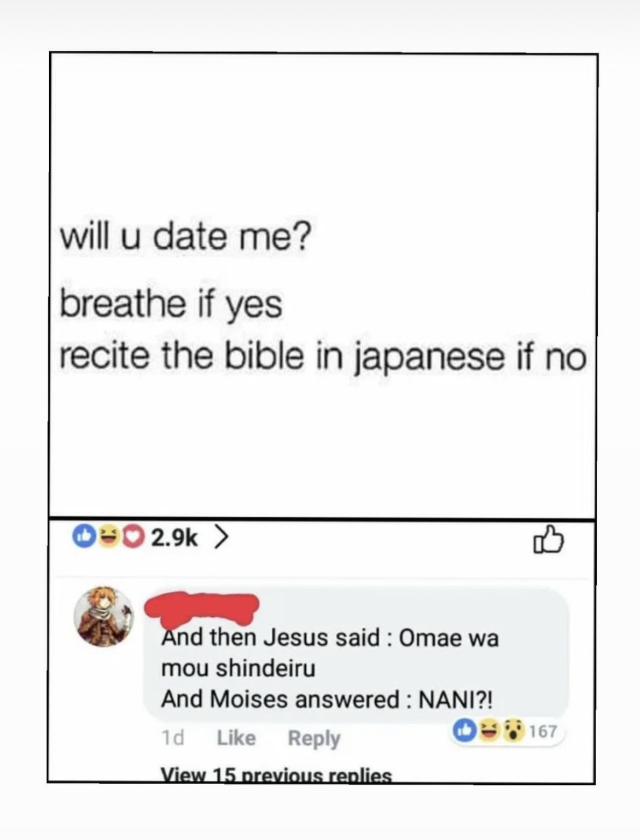Click the comment's blue like reaction icon
This screenshot has height=840, width=640.
click(x=464, y=731)
